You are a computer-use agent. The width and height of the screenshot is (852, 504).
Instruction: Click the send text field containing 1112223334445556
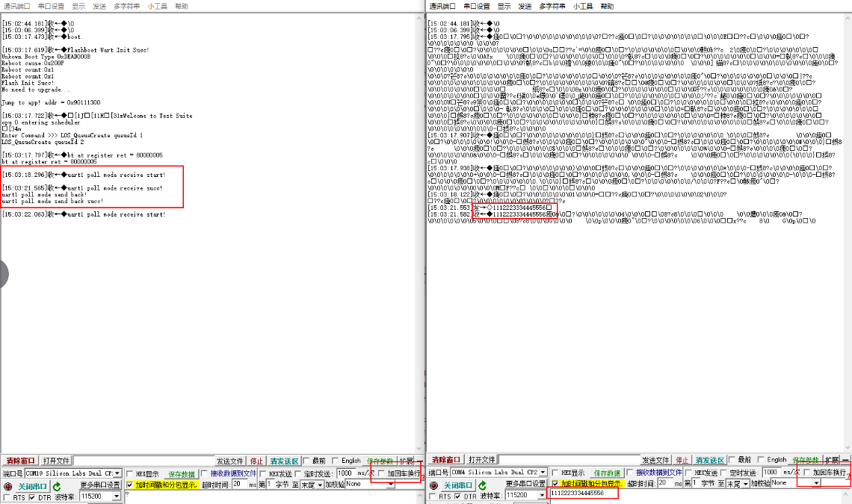[583, 494]
